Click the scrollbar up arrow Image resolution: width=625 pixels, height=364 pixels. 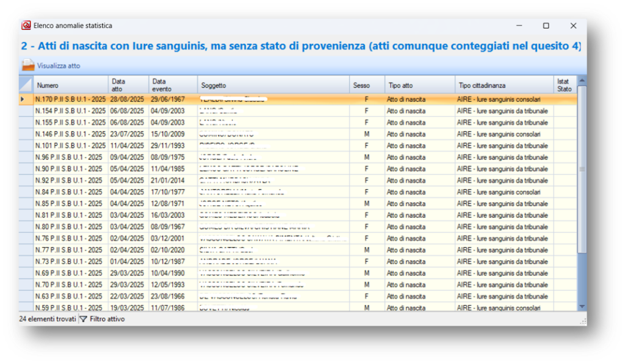[582, 80]
